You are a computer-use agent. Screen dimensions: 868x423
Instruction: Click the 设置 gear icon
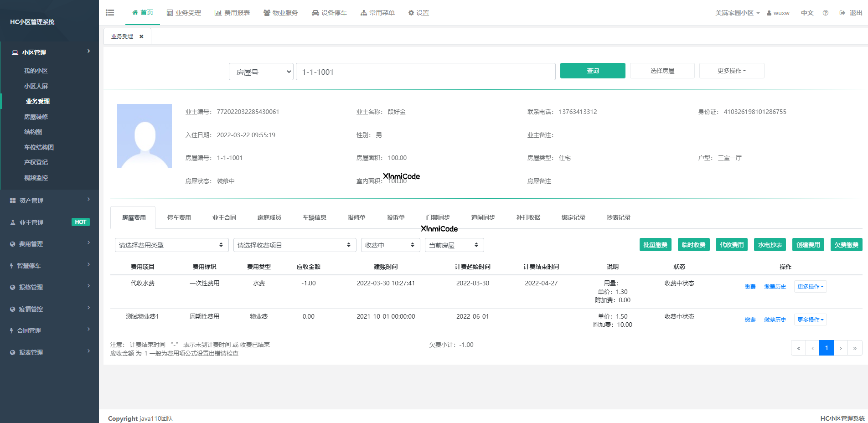[x=411, y=12]
